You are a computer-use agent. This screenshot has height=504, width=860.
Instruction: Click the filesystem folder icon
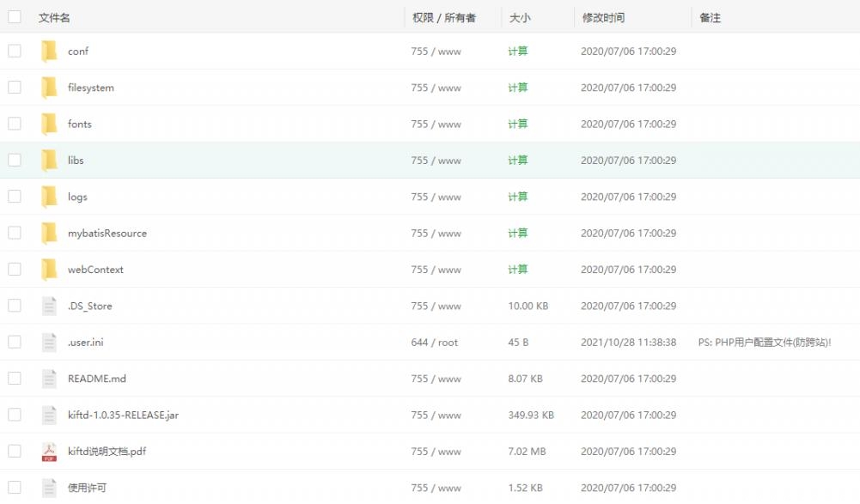pos(49,88)
